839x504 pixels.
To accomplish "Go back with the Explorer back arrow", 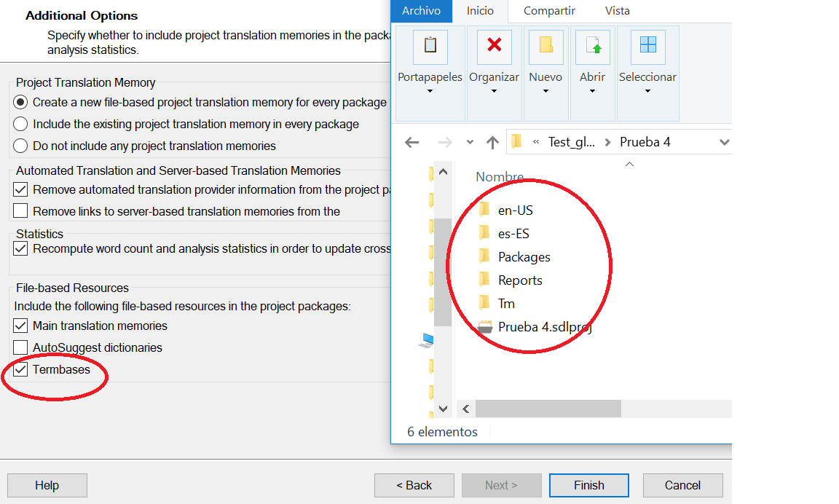I will [412, 142].
